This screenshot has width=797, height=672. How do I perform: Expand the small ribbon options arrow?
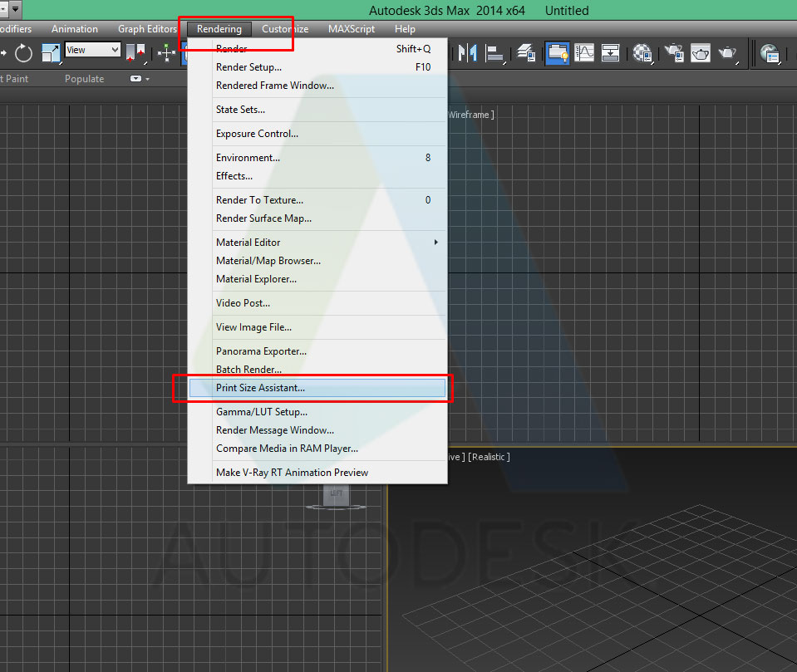(147, 79)
